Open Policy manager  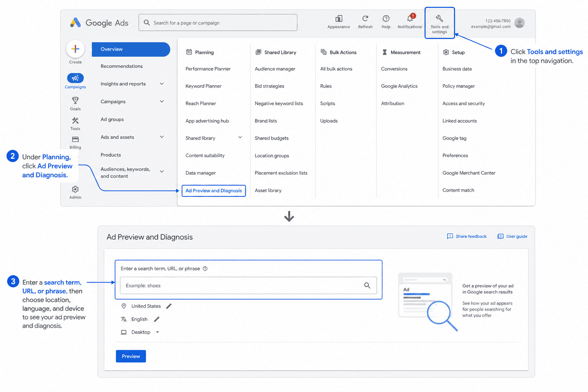coord(459,86)
